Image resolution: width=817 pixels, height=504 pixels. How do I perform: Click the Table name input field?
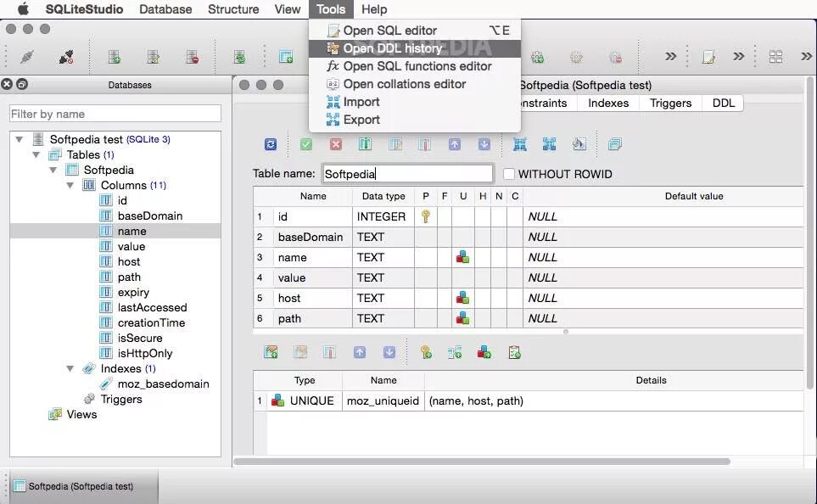407,174
